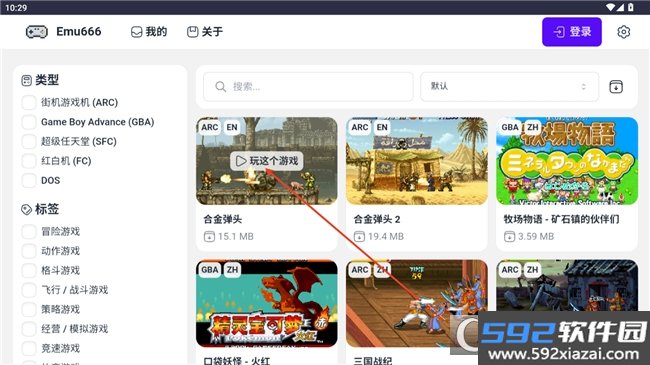Image resolution: width=650 pixels, height=365 pixels.
Task: Open the 合金弹头 game title
Action: (x=223, y=219)
